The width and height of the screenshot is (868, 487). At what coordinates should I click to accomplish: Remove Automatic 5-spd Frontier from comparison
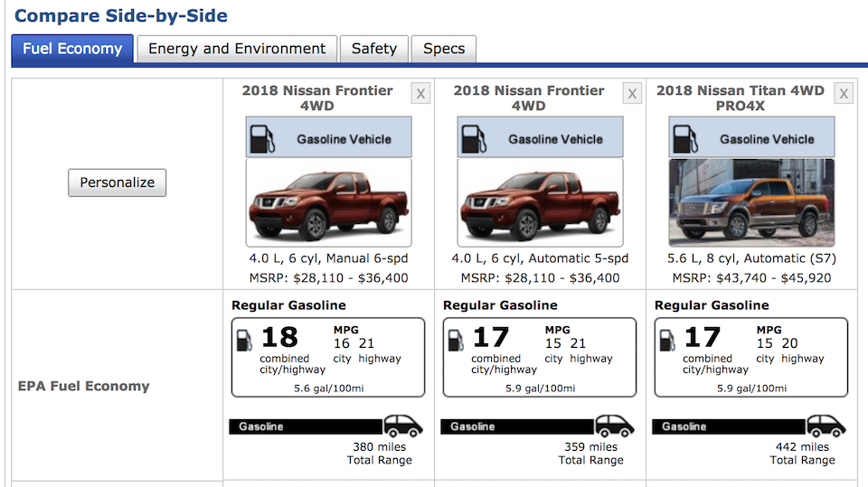(x=632, y=94)
